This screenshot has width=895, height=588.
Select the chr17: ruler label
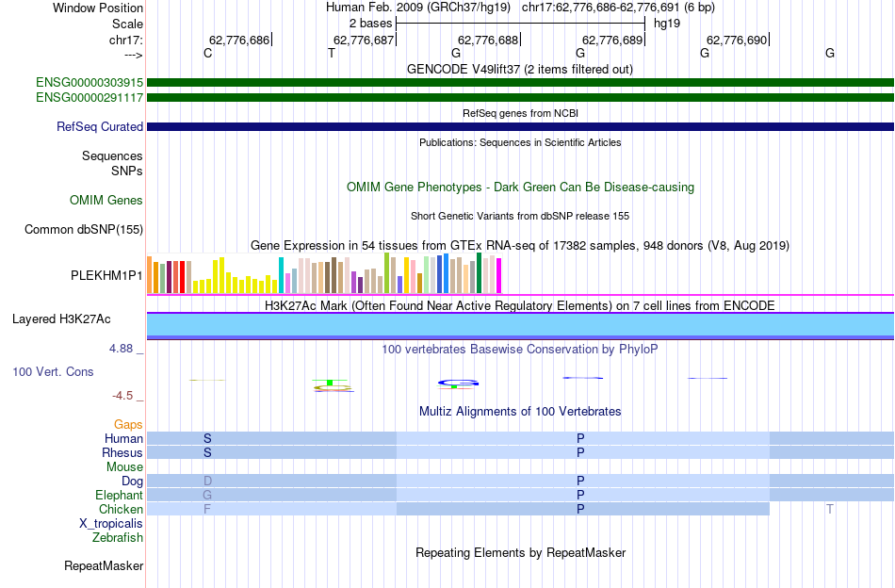point(126,40)
